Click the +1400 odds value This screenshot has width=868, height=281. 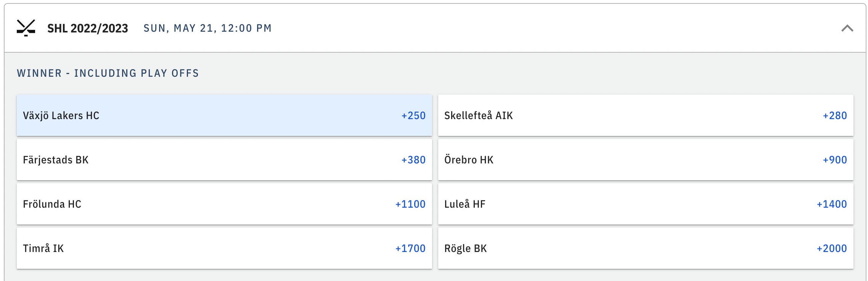832,204
